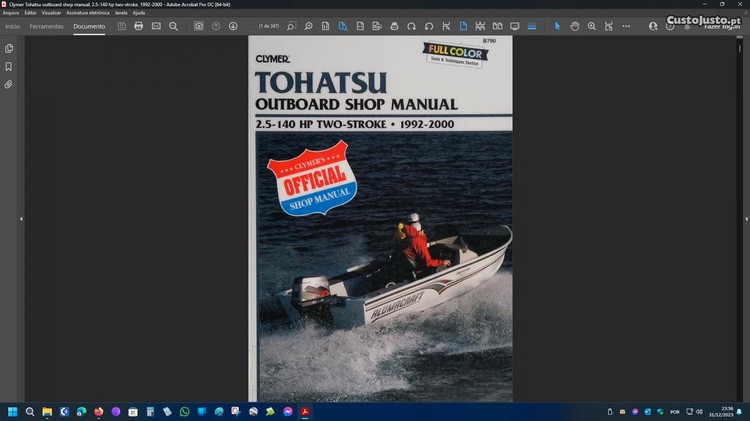Click the Windows Start button

coord(14,411)
